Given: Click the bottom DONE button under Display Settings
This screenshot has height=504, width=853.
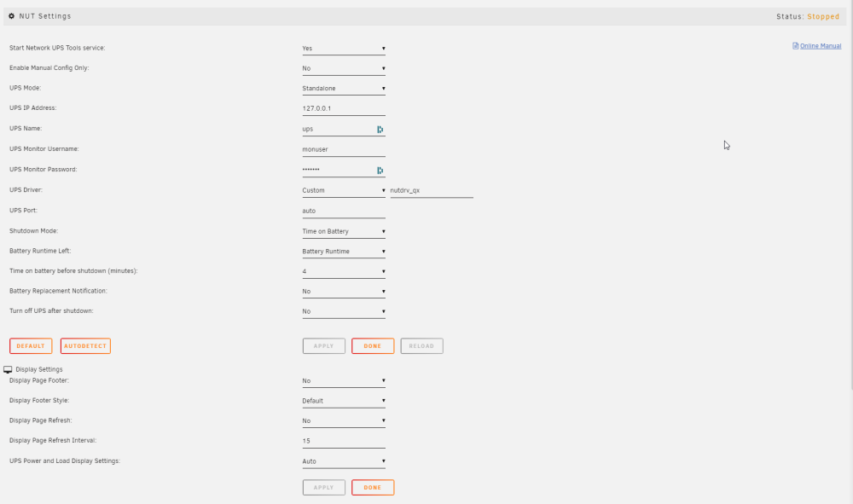Looking at the screenshot, I should coord(373,488).
